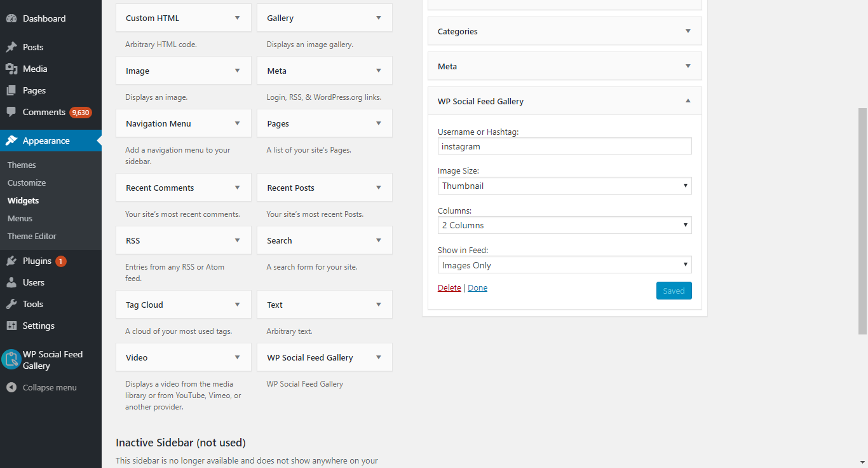Click 'Displays an image gallery.' description
This screenshot has width=868, height=468.
tap(309, 45)
